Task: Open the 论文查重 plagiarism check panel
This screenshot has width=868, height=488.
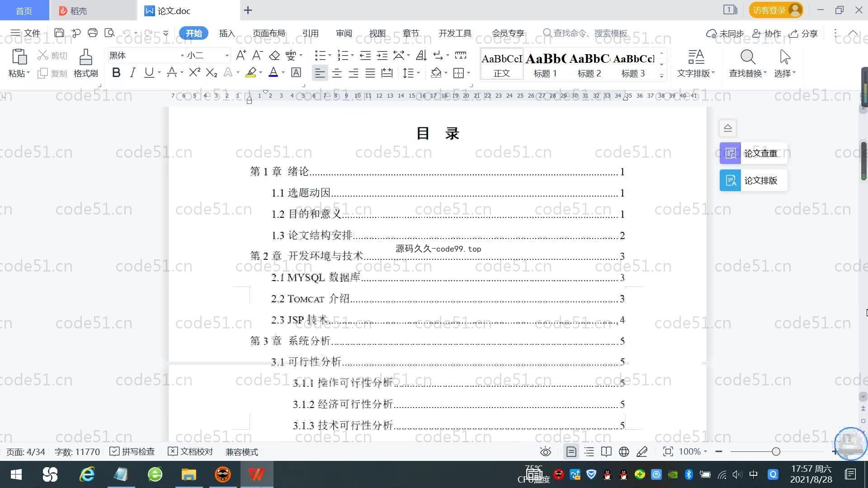Action: [x=754, y=153]
